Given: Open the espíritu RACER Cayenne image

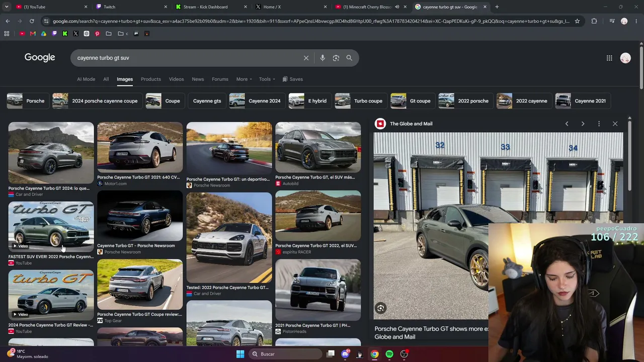Looking at the screenshot, I should coord(318,216).
